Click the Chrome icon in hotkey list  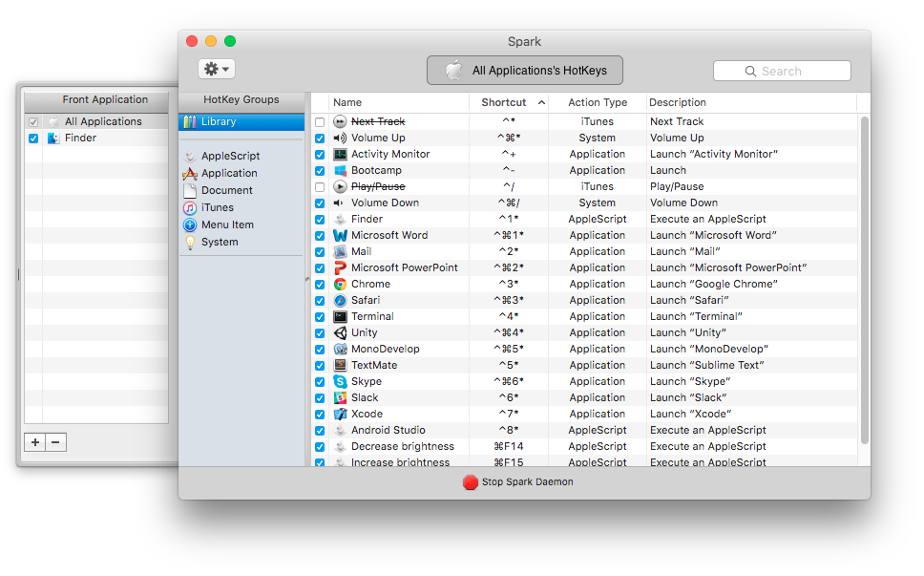tap(340, 284)
